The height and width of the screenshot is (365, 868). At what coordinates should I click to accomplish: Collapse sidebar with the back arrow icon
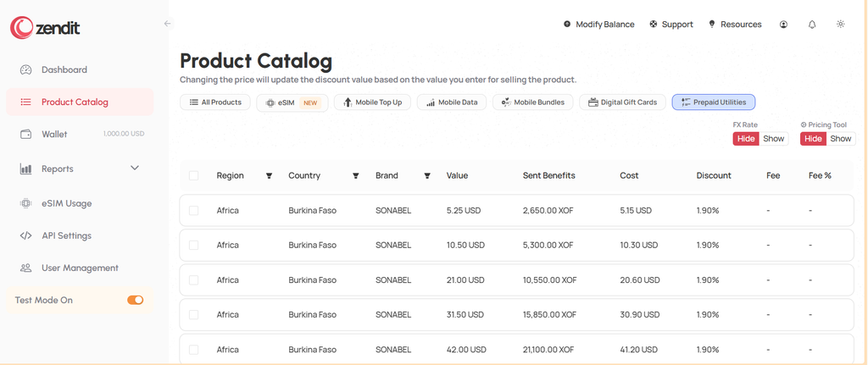click(168, 24)
